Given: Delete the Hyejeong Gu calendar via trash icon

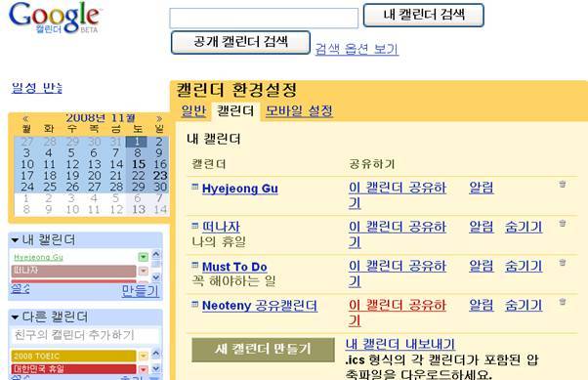Looking at the screenshot, I should (x=563, y=184).
